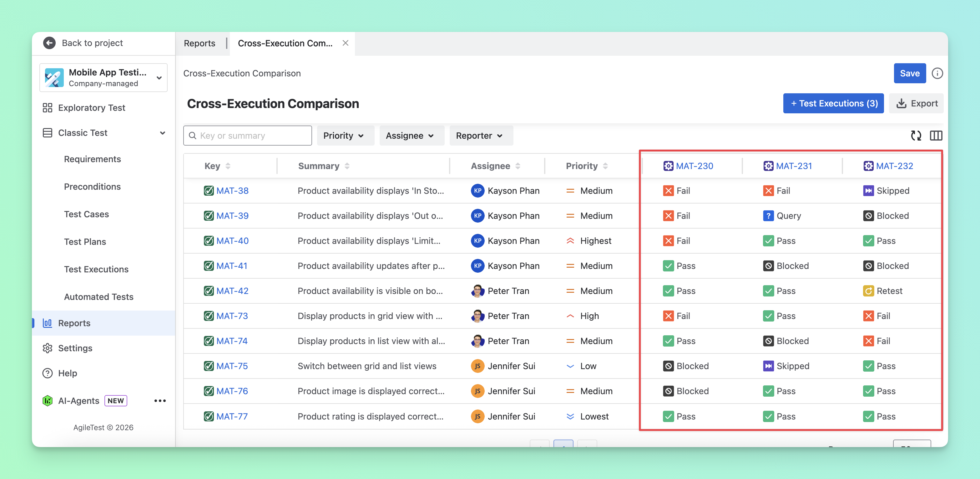Toggle sort arrows on Priority column
Image resolution: width=980 pixels, height=479 pixels.
click(605, 166)
